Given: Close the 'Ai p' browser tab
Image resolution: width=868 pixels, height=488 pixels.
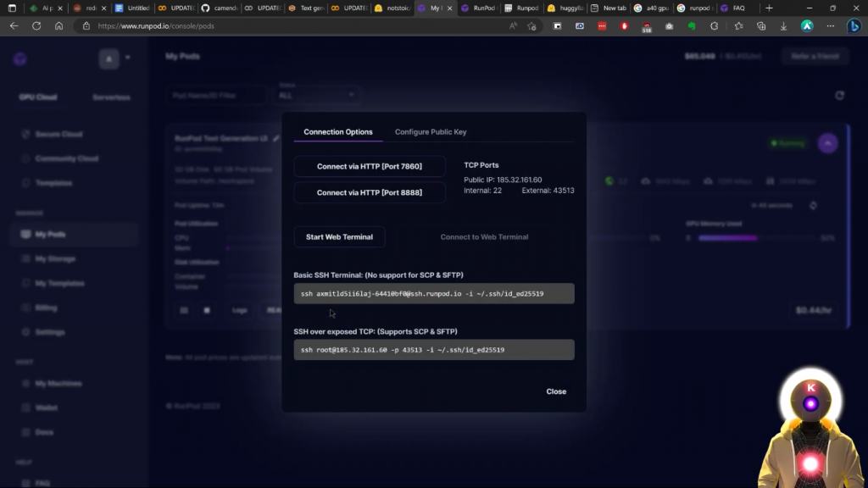Looking at the screenshot, I should [x=60, y=8].
